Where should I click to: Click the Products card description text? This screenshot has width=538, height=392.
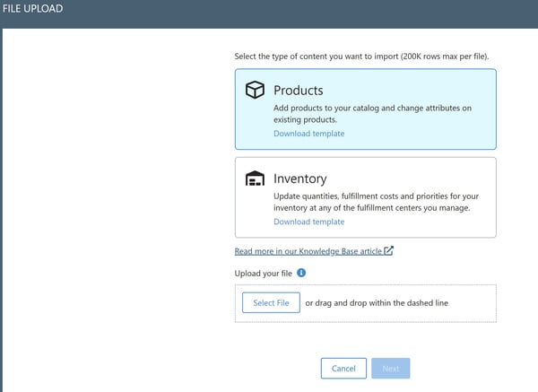point(372,113)
